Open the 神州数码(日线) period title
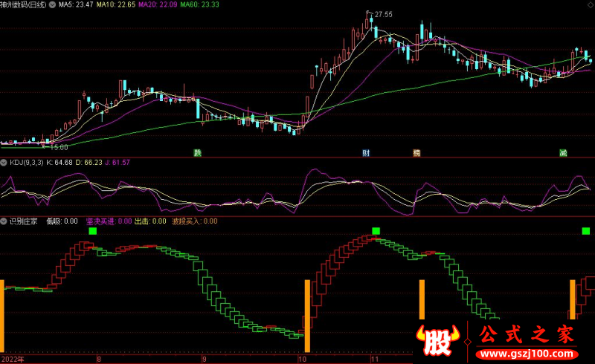Viewport: 595px width, 364px height. (22, 4)
